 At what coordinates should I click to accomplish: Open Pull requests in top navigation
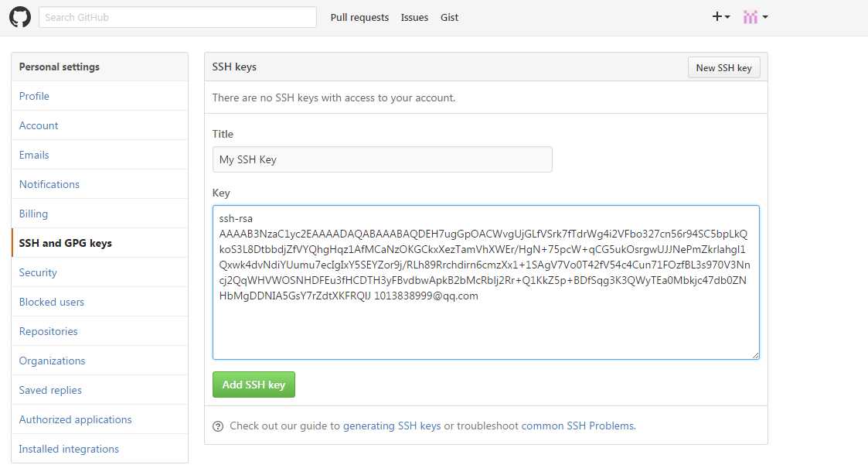359,17
